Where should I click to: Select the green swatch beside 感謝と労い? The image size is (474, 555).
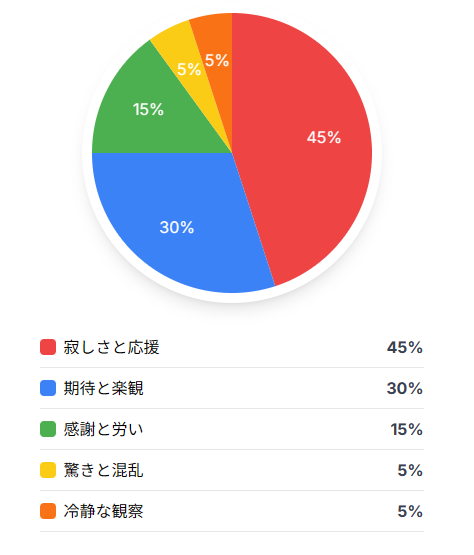[x=48, y=429]
